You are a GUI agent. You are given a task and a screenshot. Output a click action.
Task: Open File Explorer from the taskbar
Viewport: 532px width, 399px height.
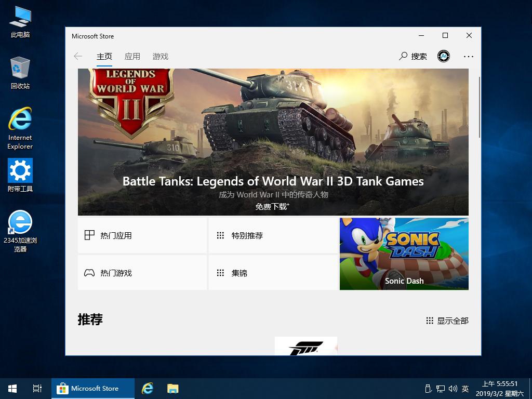coord(172,389)
